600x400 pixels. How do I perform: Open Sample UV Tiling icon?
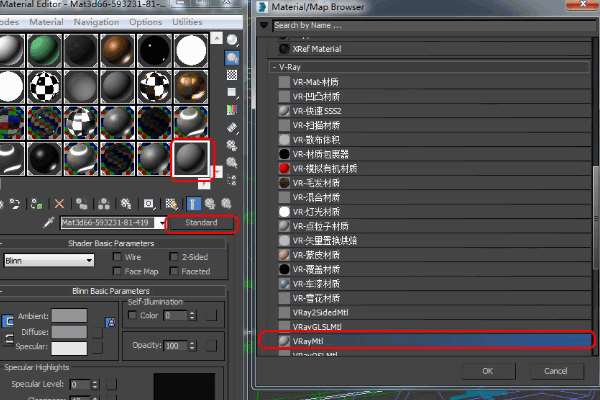coord(232,92)
